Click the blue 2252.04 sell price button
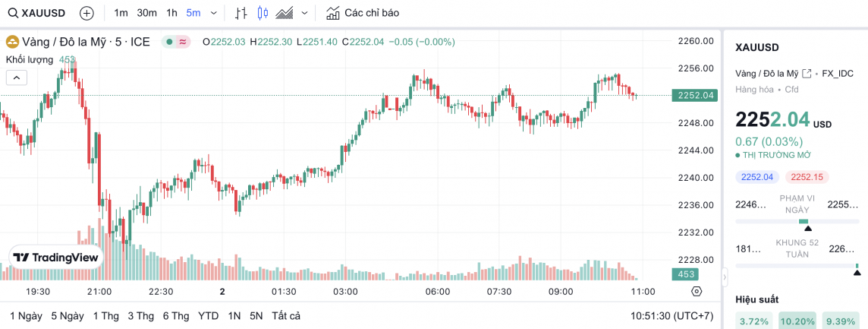The height and width of the screenshot is (329, 868). coord(756,177)
